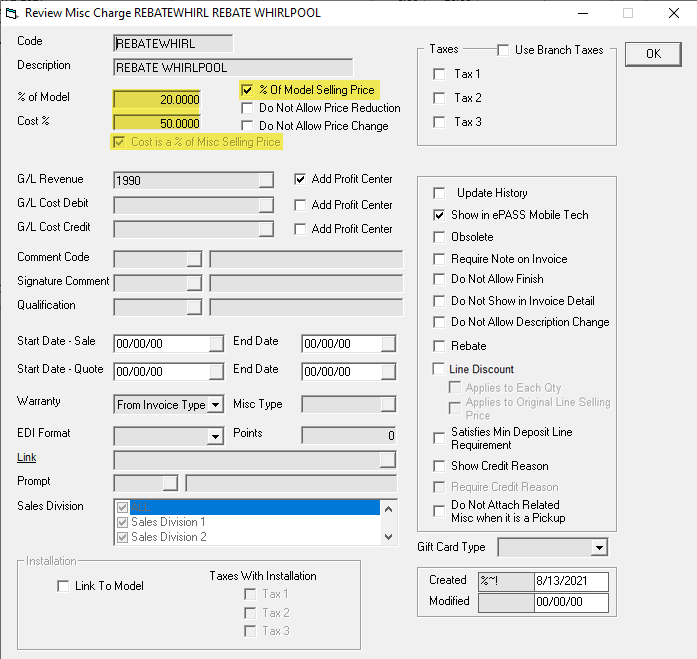
Task: Click the Comment Code lookup button
Action: (x=194, y=259)
